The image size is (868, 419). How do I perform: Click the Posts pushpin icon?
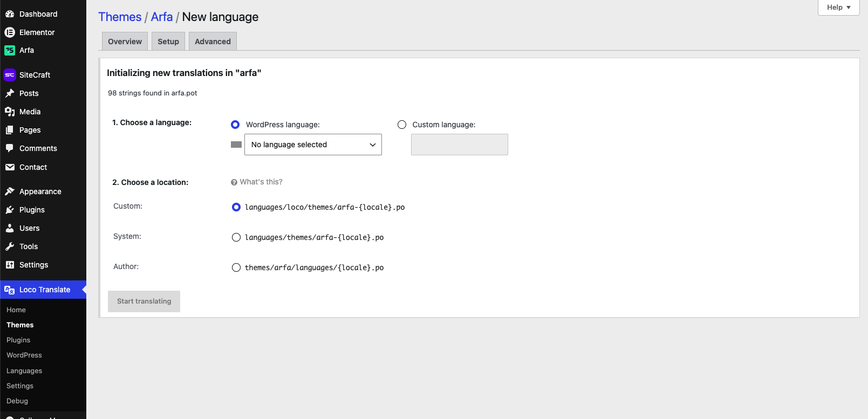click(10, 93)
